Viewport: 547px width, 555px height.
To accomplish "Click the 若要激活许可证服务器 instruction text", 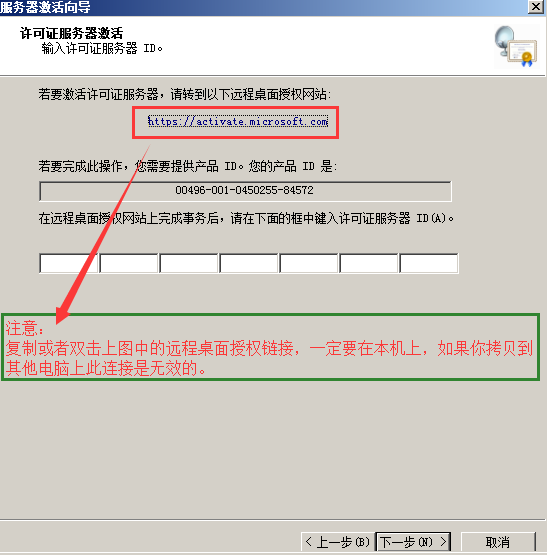I will (x=185, y=95).
